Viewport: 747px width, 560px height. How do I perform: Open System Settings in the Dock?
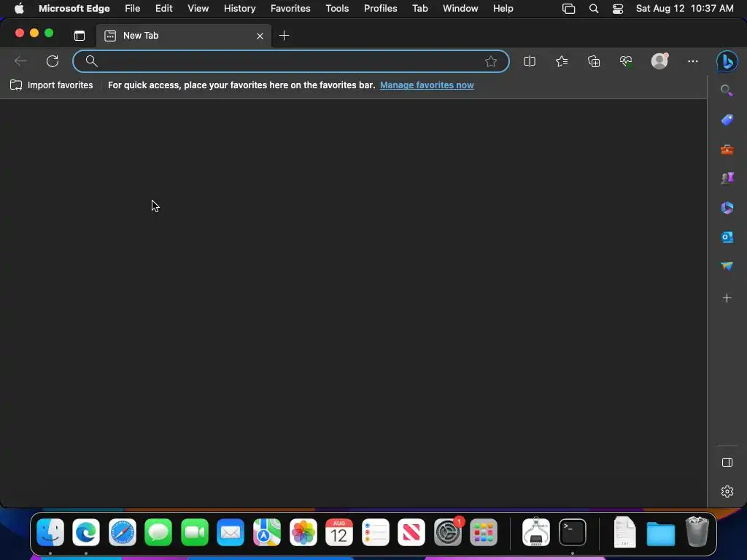click(448, 532)
